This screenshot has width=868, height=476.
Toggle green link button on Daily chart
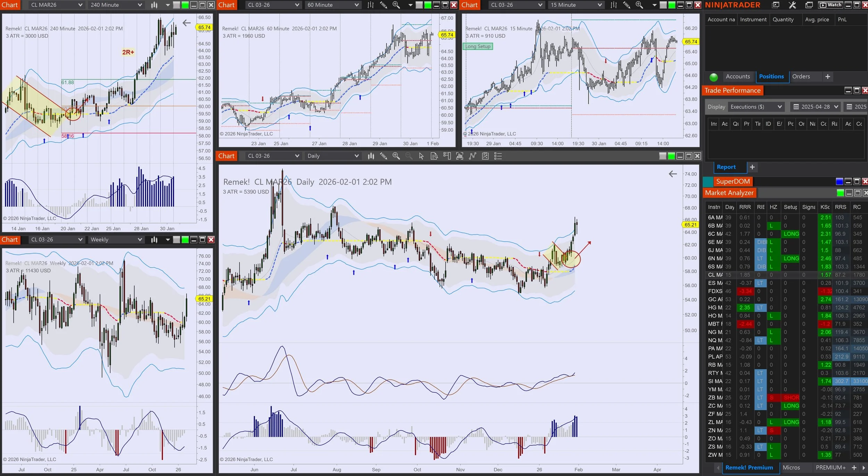tap(671, 156)
